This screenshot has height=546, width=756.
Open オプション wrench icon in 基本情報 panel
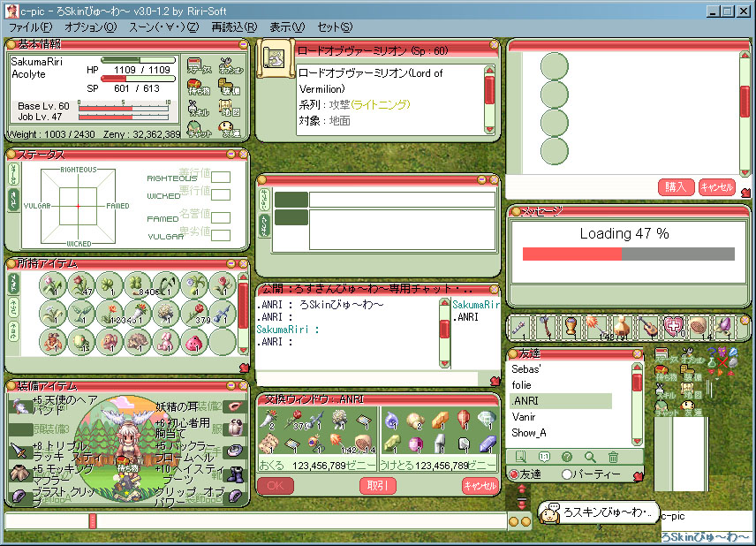coord(231,65)
